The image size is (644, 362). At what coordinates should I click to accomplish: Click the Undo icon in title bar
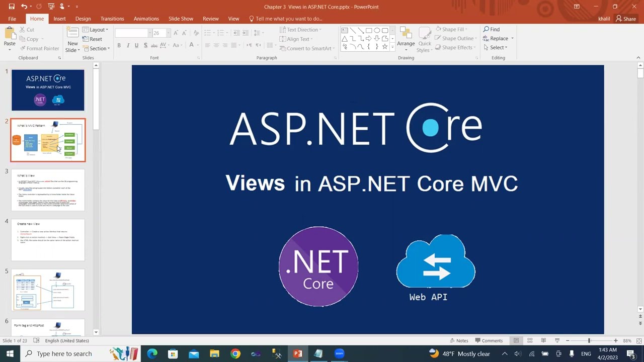(24, 7)
